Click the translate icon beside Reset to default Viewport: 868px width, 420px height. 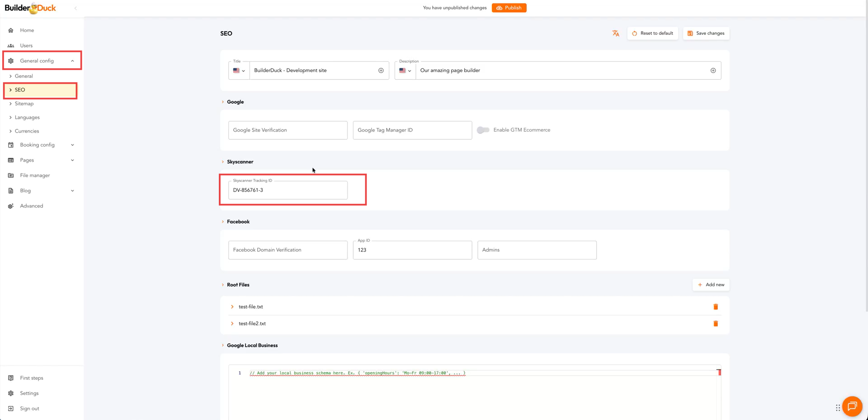[x=615, y=33]
